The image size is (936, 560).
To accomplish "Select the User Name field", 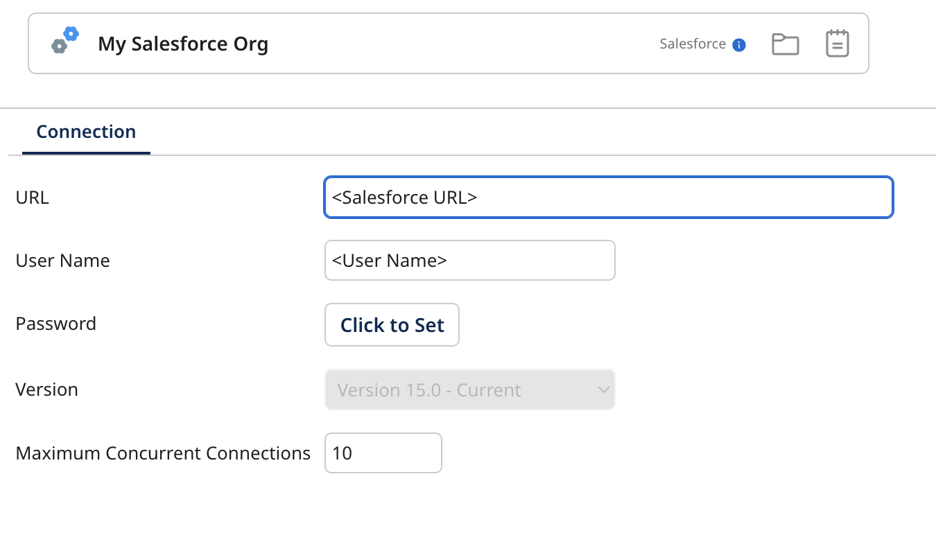I will (469, 260).
